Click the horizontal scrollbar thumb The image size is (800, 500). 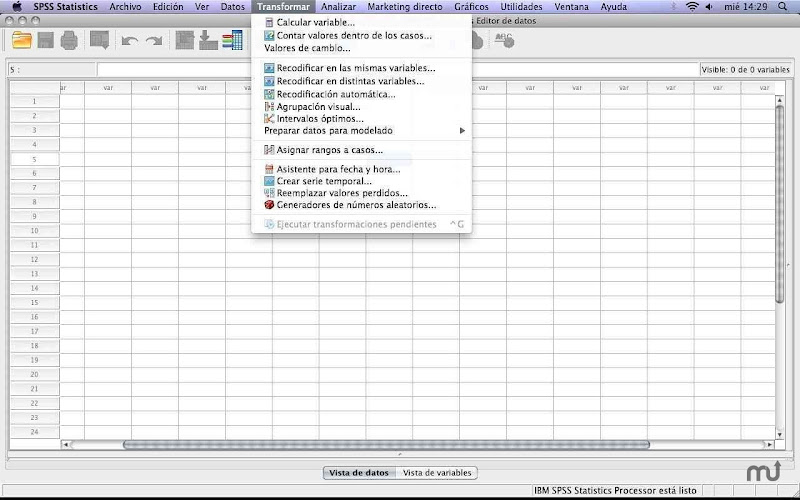pos(386,444)
